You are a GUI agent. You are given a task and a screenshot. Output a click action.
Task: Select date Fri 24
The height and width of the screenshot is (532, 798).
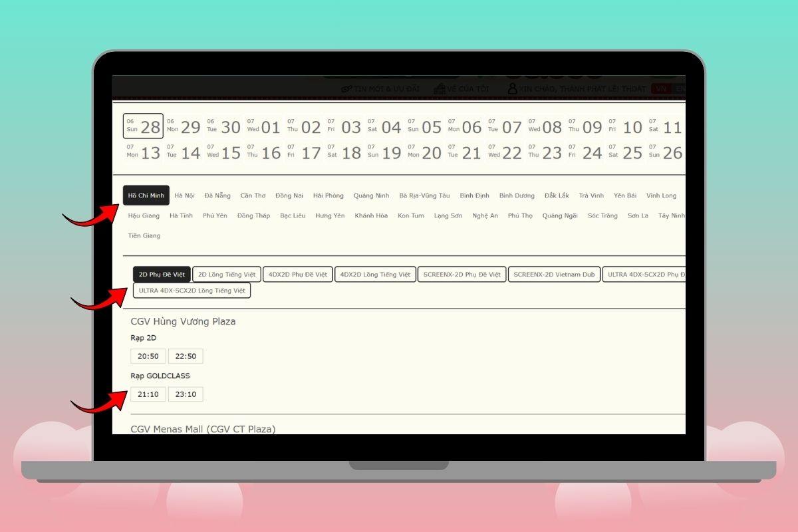click(x=585, y=152)
